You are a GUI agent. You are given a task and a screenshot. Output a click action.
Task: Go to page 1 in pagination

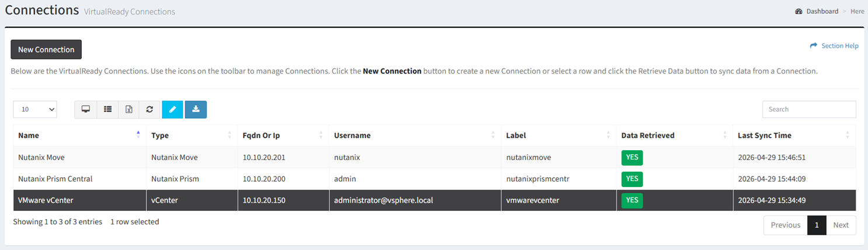coord(817,225)
